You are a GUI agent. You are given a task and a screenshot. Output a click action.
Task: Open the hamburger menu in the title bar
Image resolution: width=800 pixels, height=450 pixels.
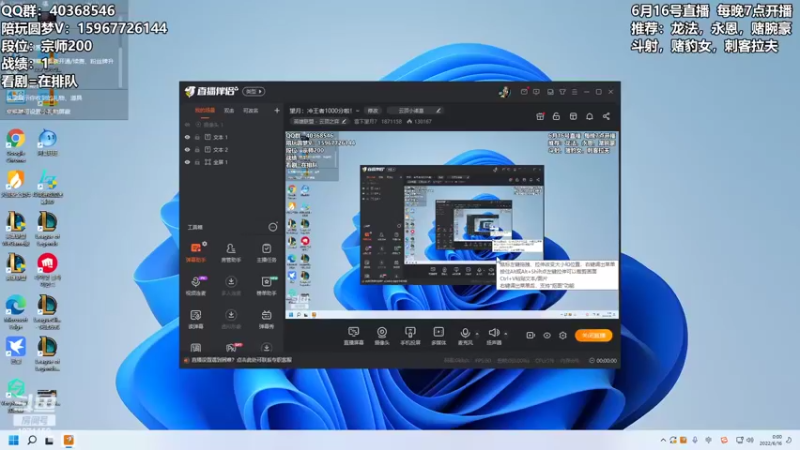tap(574, 92)
